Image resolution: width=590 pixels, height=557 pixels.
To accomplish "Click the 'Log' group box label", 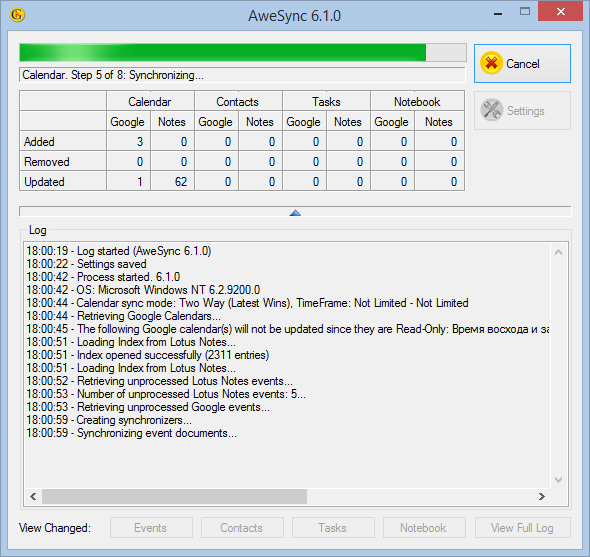I will pos(38,230).
